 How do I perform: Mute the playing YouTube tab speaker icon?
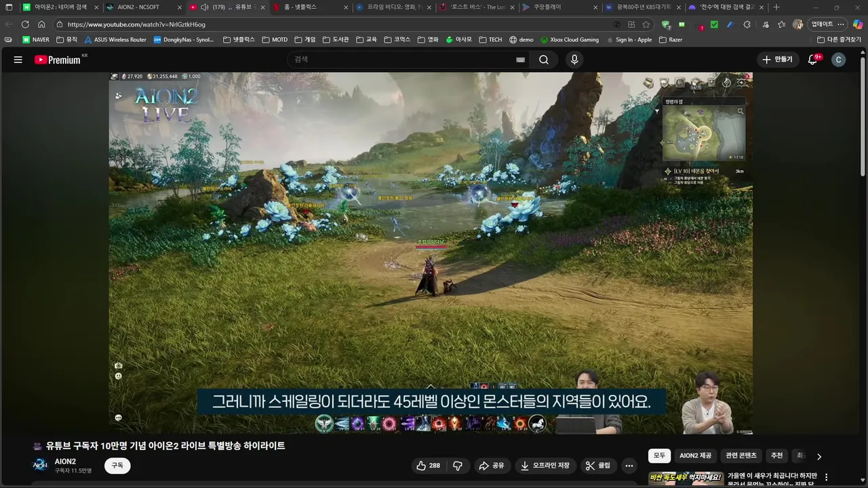204,7
